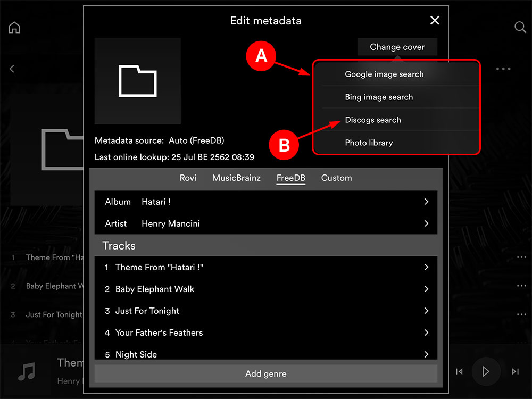Select Discogs search from the menu
The image size is (532, 399).
pyautogui.click(x=373, y=120)
